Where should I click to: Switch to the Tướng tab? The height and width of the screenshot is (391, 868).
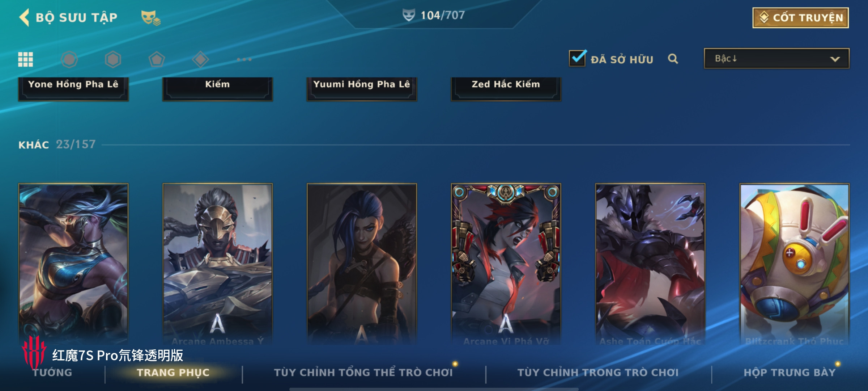click(52, 373)
